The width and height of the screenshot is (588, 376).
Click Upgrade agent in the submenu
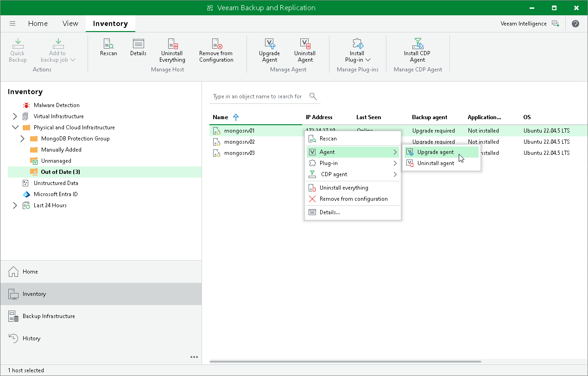[x=442, y=152]
